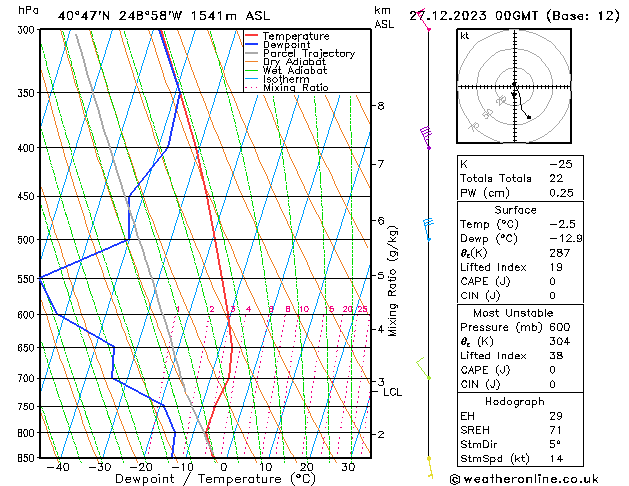Click the purple wind barb at 400 hPa

pos(426,138)
